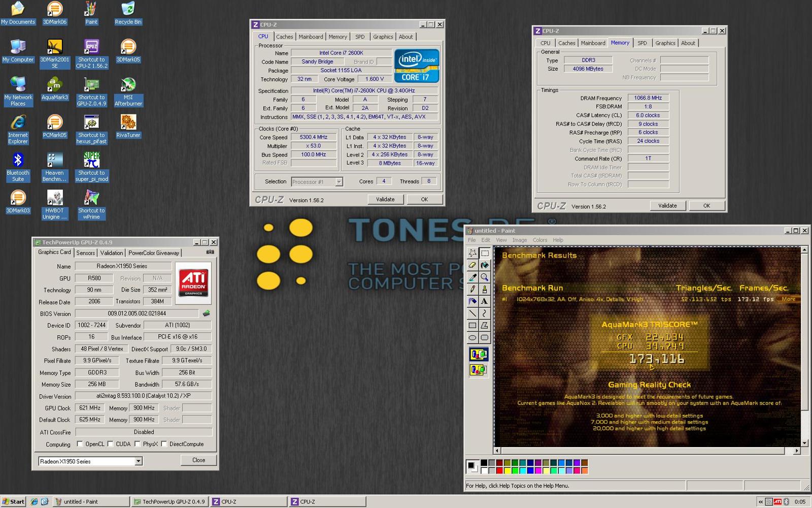Activate the Magnifier tool in Paint

[x=485, y=277]
